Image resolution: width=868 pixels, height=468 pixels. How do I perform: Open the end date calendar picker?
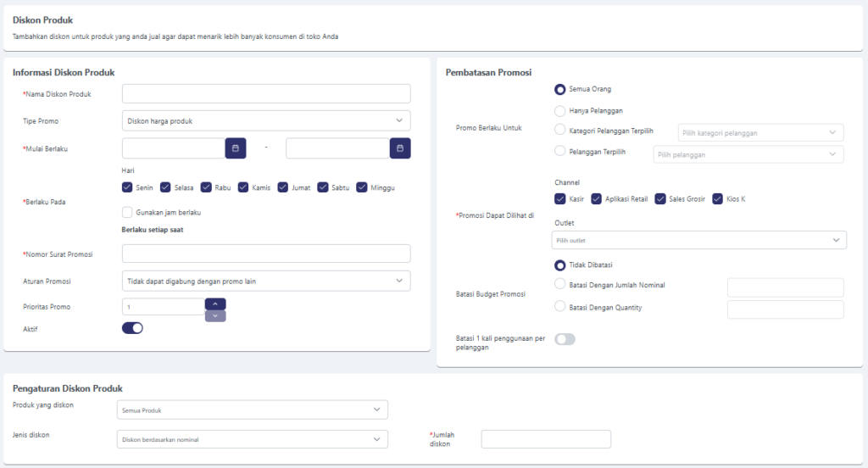(x=400, y=148)
